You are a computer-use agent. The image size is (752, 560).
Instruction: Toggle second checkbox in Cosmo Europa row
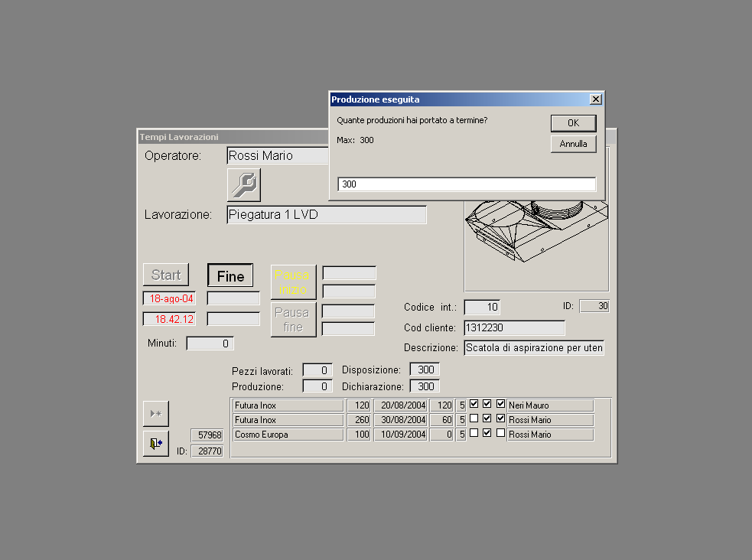click(487, 433)
